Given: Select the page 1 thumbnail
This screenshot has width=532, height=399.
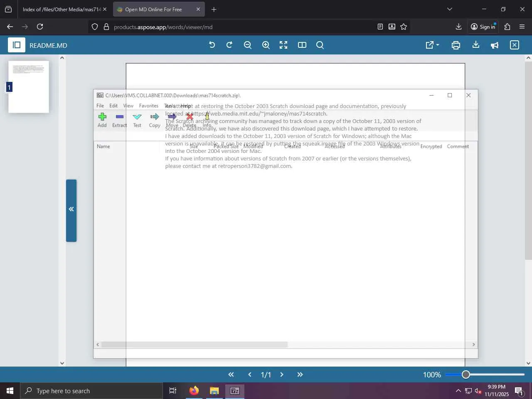Looking at the screenshot, I should (x=29, y=87).
